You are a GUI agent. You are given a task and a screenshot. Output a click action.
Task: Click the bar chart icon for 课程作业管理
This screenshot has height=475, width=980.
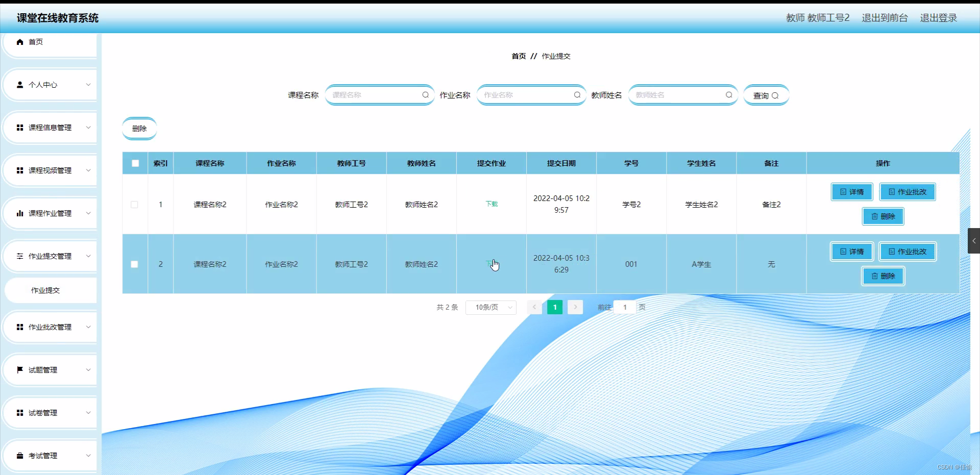(x=20, y=213)
